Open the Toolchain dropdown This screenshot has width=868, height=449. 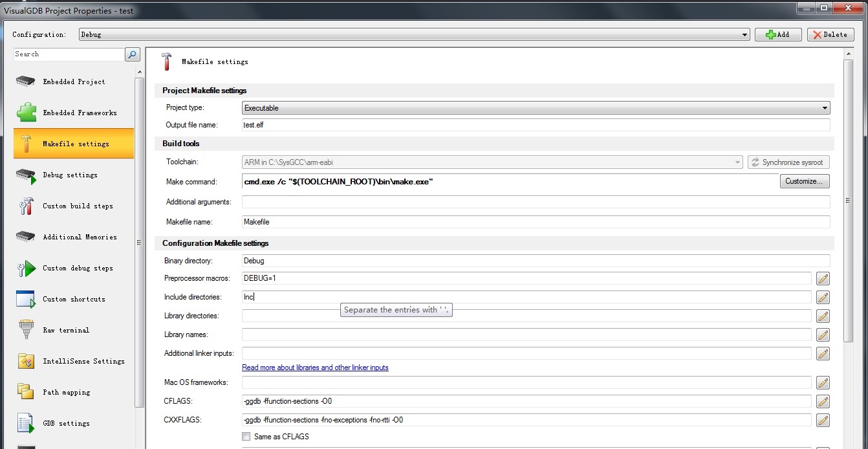tap(492, 162)
